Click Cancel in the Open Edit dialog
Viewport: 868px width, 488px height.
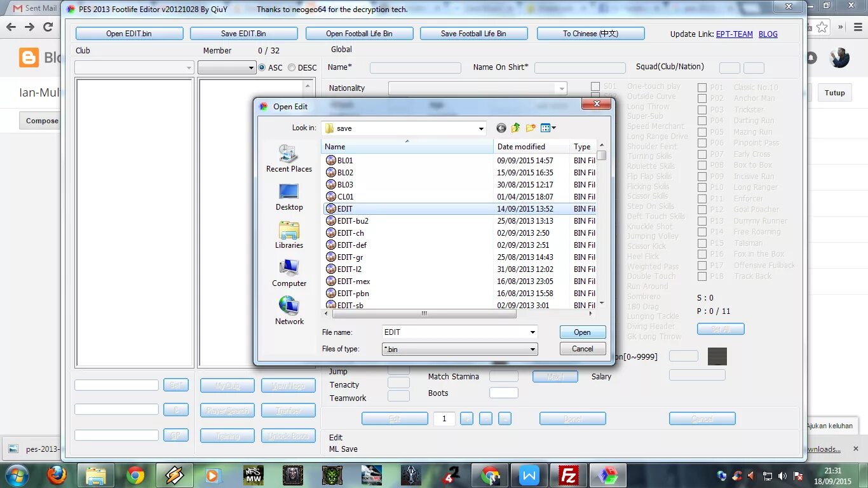[583, 349]
